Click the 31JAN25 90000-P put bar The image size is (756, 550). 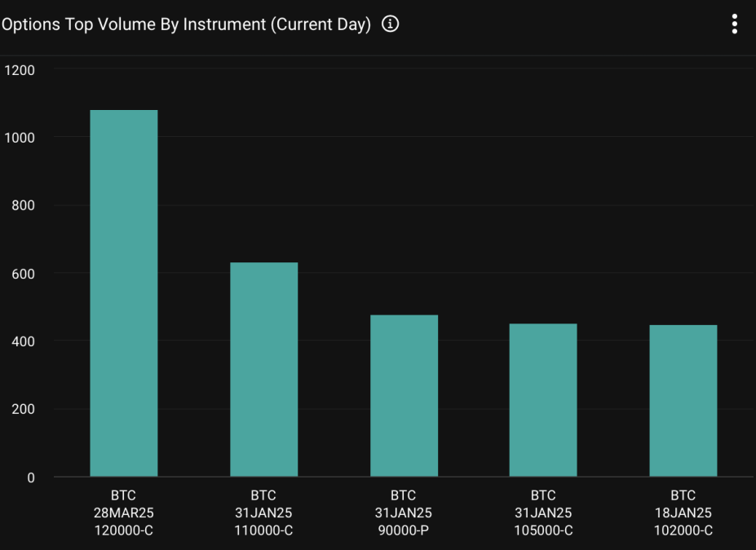tap(404, 395)
